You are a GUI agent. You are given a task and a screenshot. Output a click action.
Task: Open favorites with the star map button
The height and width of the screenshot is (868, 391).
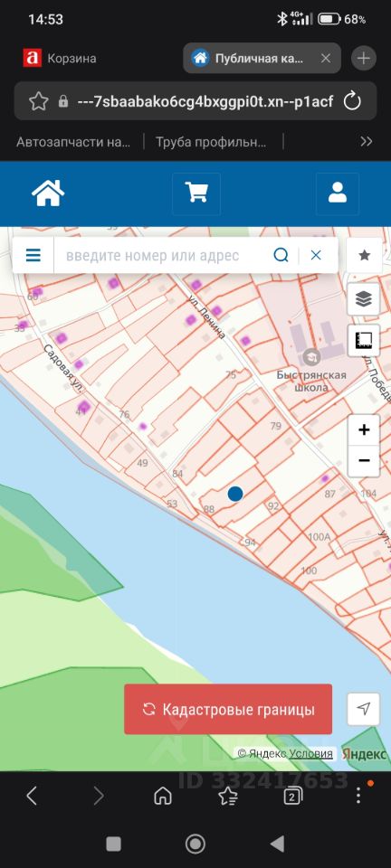pyautogui.click(x=365, y=255)
